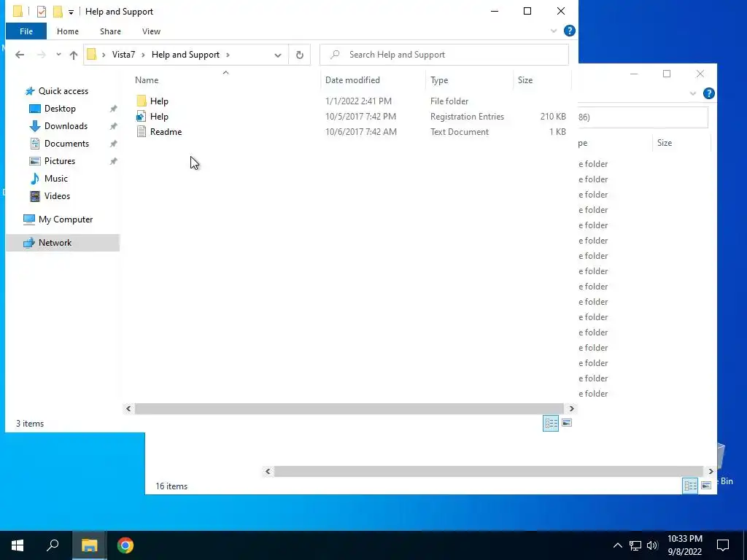Image resolution: width=747 pixels, height=560 pixels.
Task: Open the recent locations dropdown arrow
Action: point(58,55)
